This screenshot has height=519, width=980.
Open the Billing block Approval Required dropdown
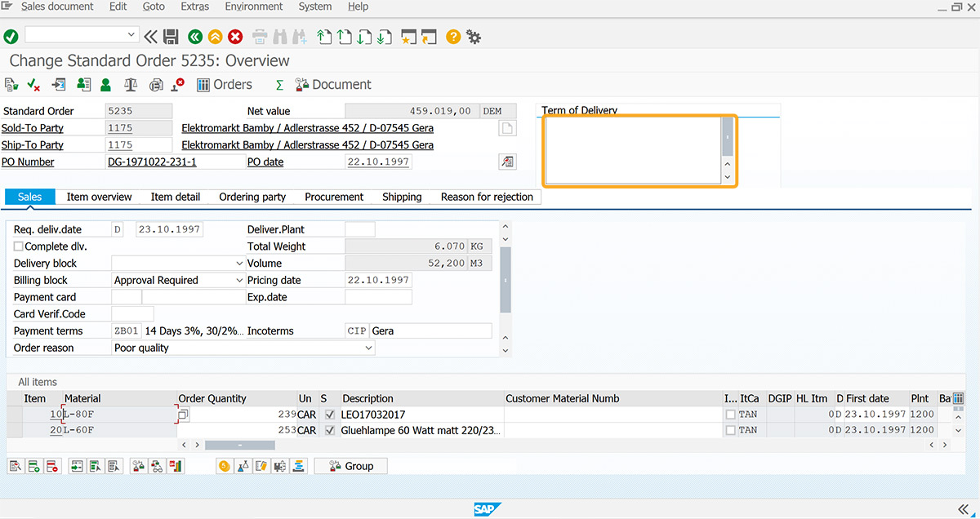pos(239,280)
